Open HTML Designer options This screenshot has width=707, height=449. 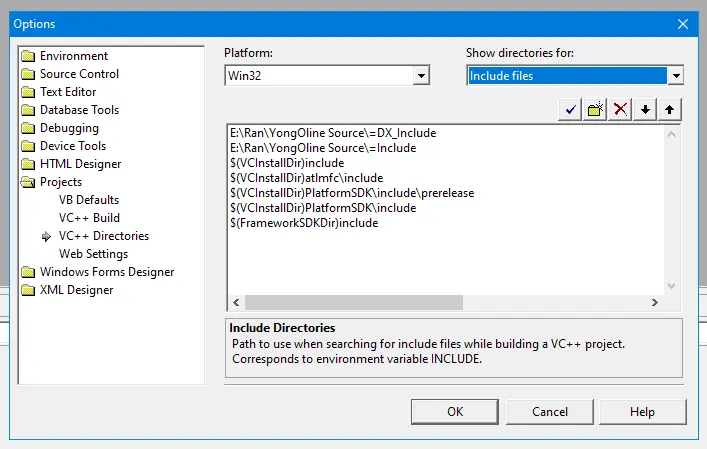(x=81, y=164)
